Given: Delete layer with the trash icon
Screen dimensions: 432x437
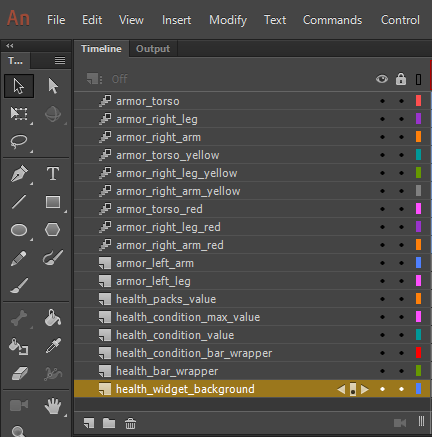Looking at the screenshot, I should tap(130, 424).
